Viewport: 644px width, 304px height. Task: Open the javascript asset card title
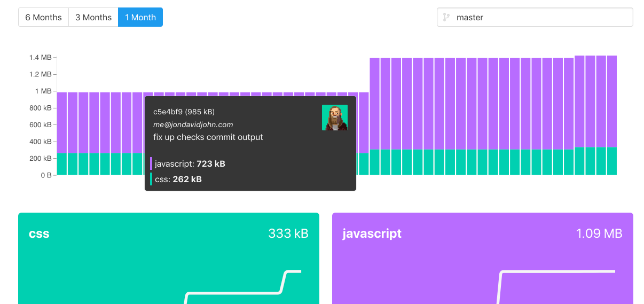pos(372,233)
